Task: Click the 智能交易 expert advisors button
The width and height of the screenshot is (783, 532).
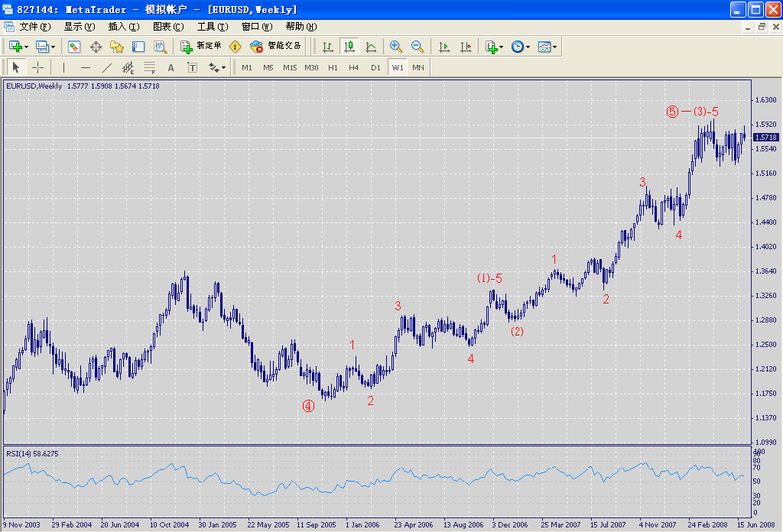Action: 276,47
